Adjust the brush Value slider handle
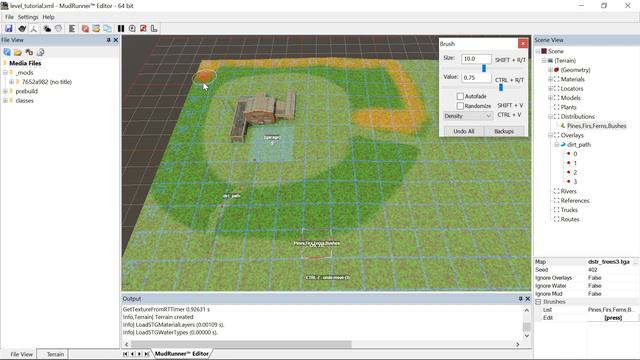 (x=500, y=87)
